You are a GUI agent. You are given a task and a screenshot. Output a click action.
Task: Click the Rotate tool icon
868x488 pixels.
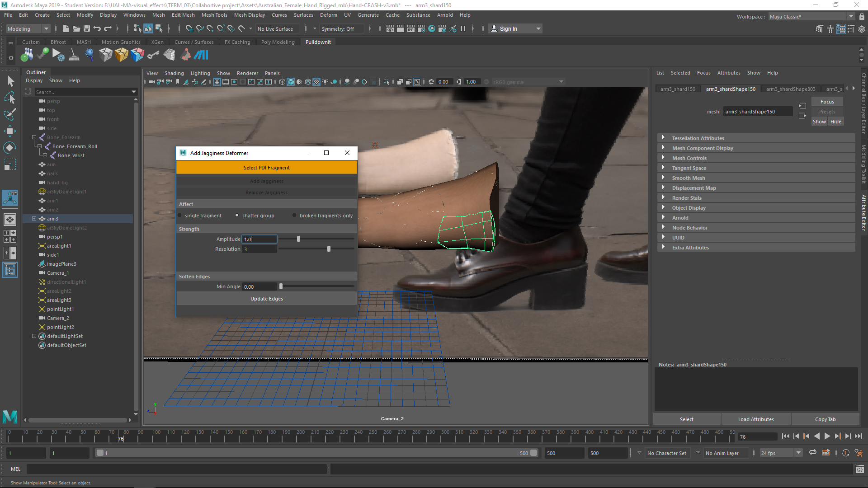point(10,148)
